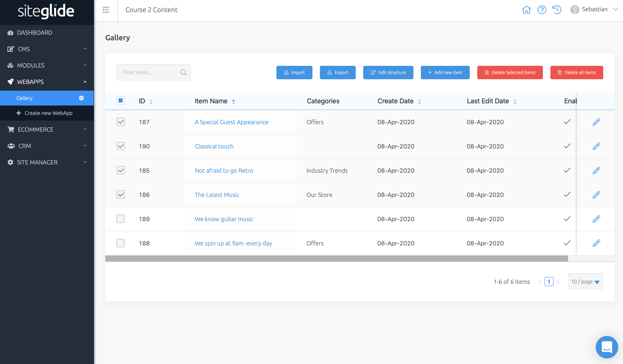Image resolution: width=623 pixels, height=364 pixels.
Task: Open item Not afraid to go Retro
Action: pos(224,170)
